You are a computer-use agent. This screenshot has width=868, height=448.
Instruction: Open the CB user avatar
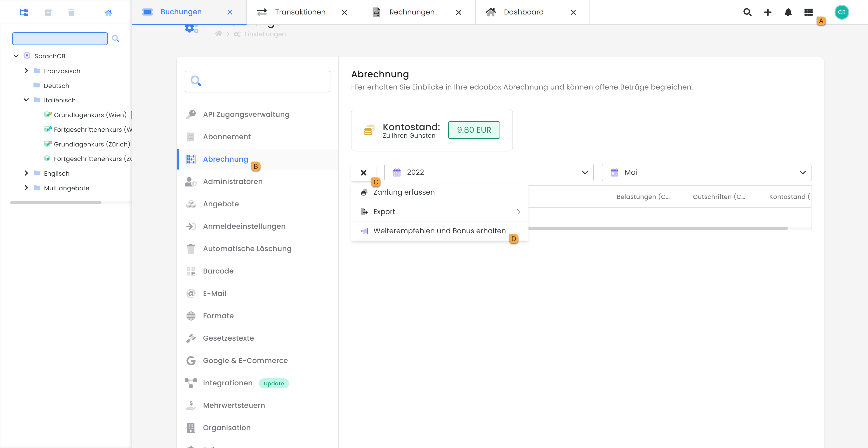click(841, 12)
